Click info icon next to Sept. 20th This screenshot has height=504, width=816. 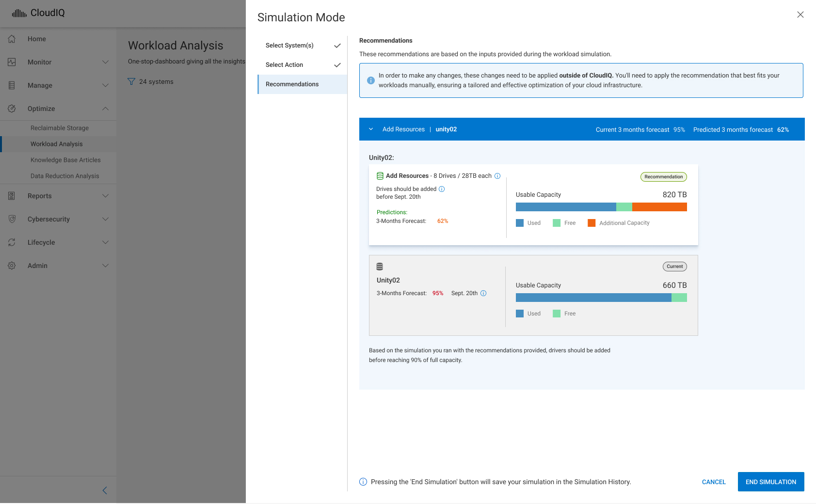[483, 293]
